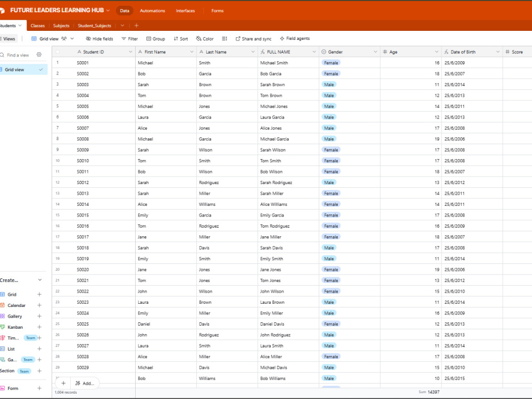Open the Classes table tab
The height and width of the screenshot is (399, 532).
pos(38,26)
